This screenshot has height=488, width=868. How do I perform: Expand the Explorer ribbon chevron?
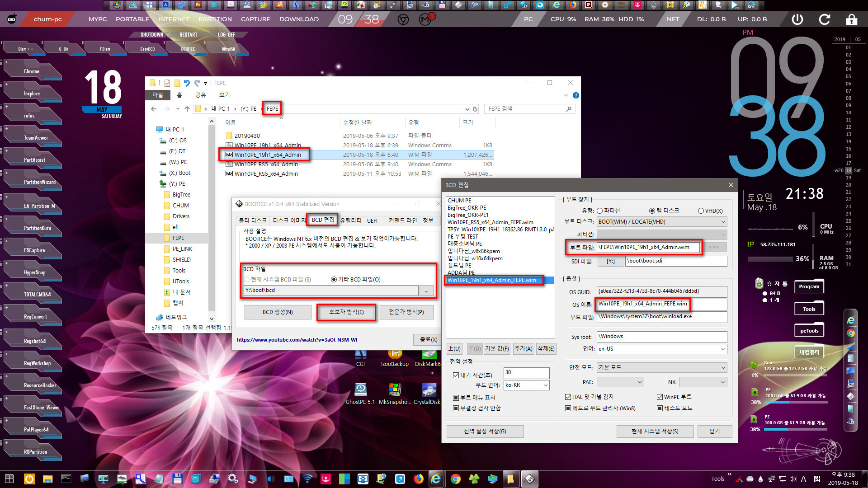[566, 95]
